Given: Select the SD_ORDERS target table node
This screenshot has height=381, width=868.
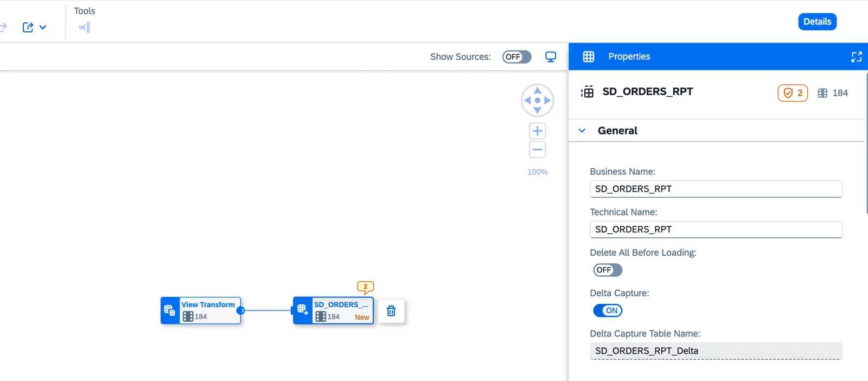Looking at the screenshot, I should point(333,310).
